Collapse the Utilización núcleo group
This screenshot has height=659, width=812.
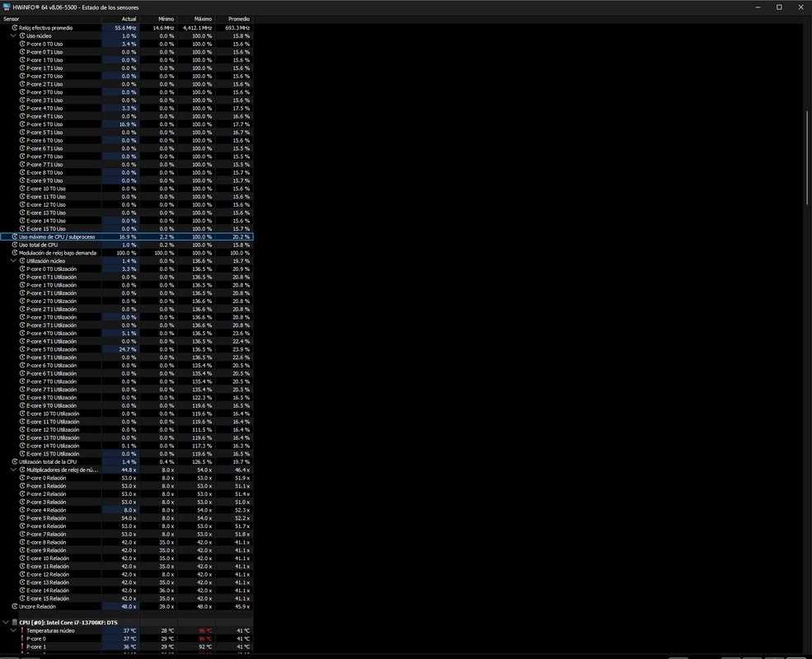pyautogui.click(x=13, y=261)
